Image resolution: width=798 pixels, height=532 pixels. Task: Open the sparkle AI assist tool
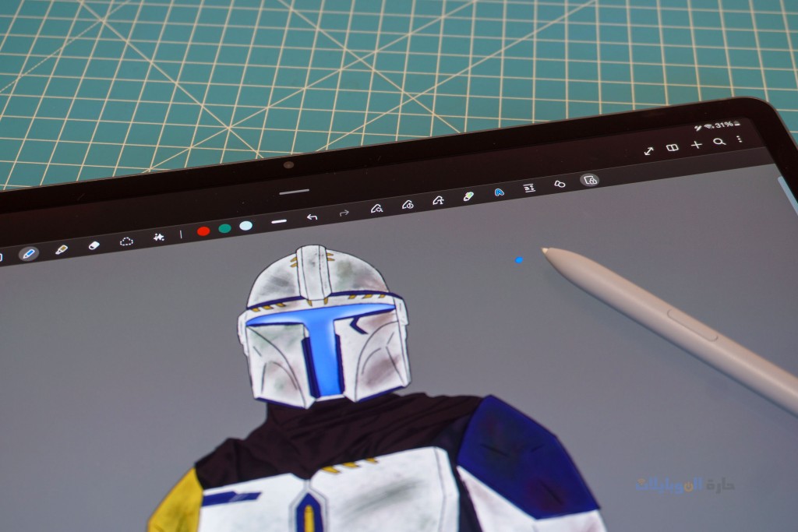point(158,237)
